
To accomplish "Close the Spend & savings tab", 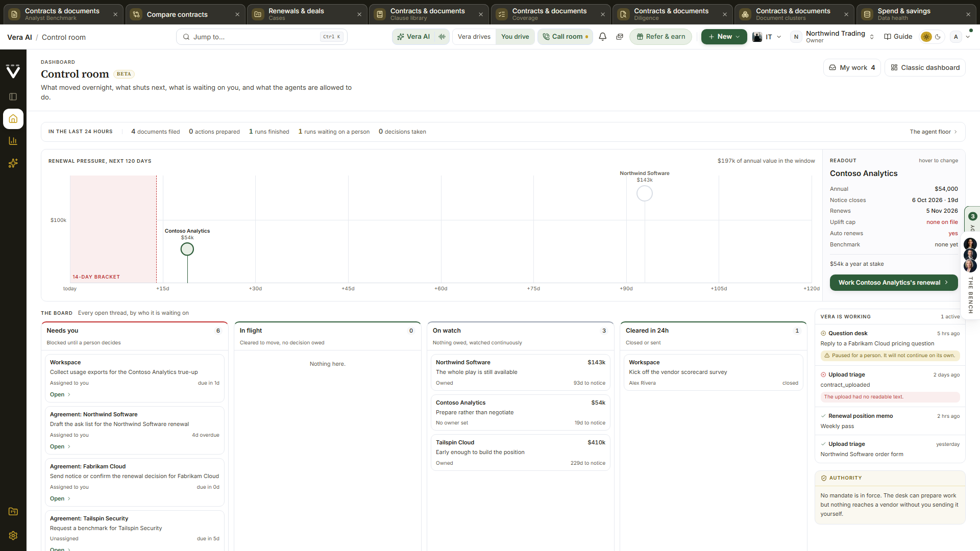I will 968,14.
